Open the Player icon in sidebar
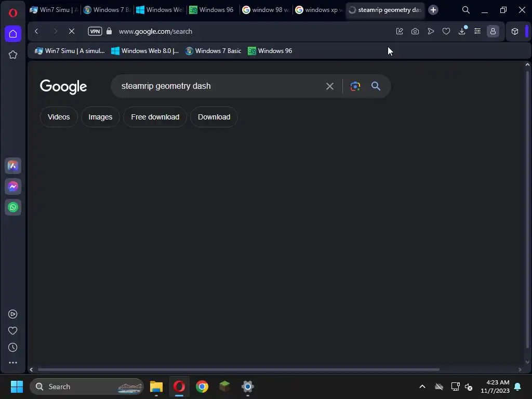Screen dimensions: 532x399 12,314
